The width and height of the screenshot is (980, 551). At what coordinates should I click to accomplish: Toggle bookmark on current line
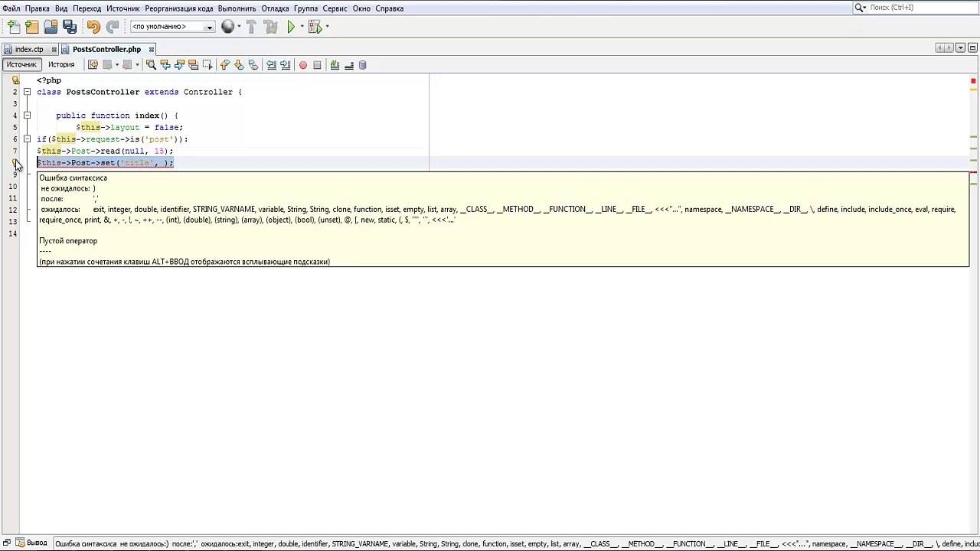(x=253, y=65)
